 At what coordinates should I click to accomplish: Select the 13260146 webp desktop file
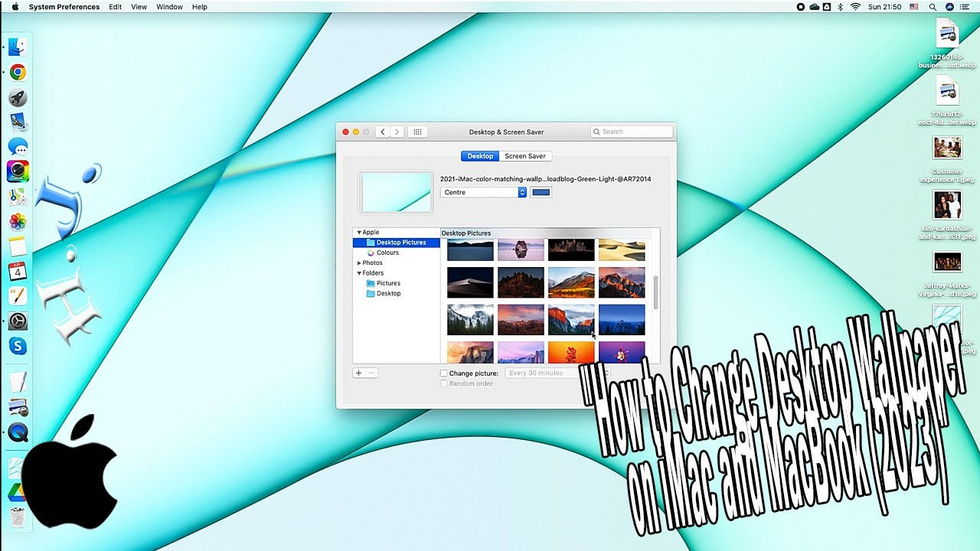[x=948, y=44]
